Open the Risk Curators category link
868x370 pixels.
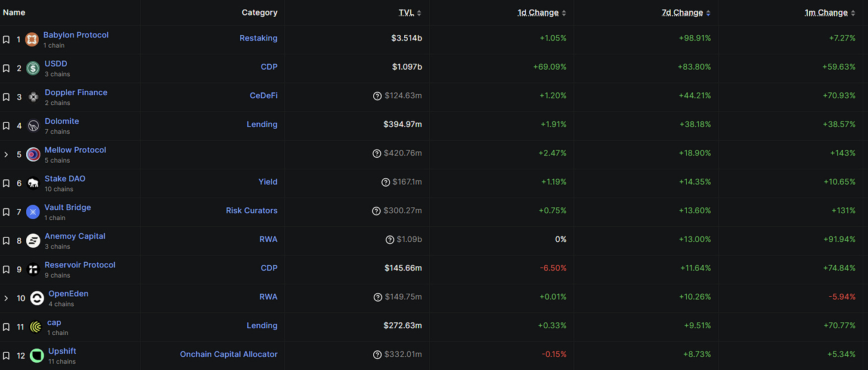252,210
